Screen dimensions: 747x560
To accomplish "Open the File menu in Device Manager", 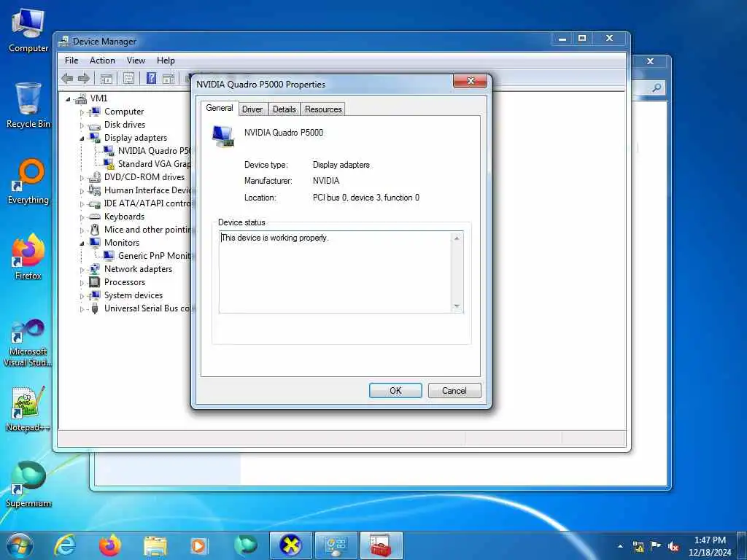I will click(71, 61).
